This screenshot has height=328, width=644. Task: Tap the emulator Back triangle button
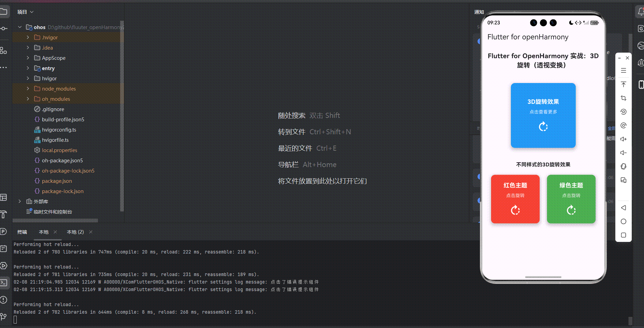point(624,208)
